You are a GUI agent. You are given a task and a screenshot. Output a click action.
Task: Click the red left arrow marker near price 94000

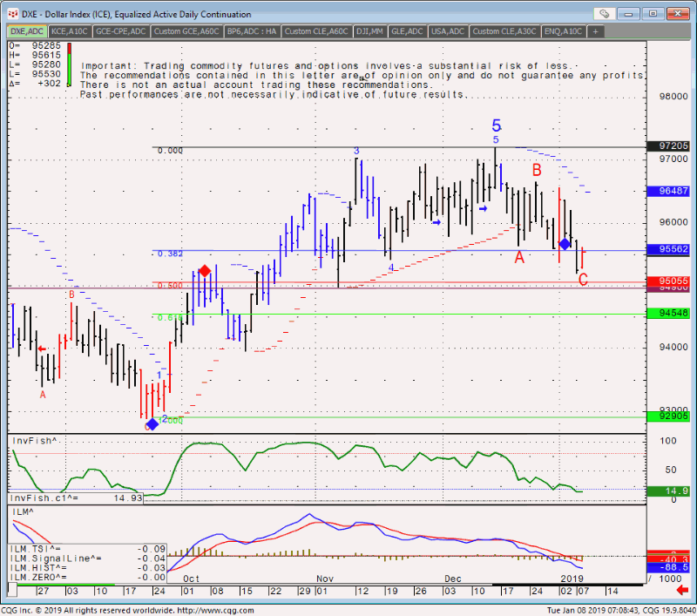(41, 348)
